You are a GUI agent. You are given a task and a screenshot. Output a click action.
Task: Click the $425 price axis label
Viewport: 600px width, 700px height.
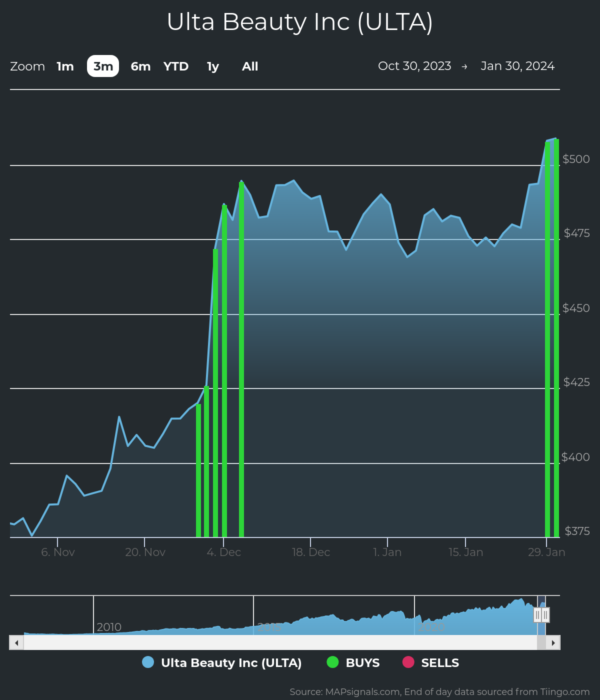[x=576, y=382]
